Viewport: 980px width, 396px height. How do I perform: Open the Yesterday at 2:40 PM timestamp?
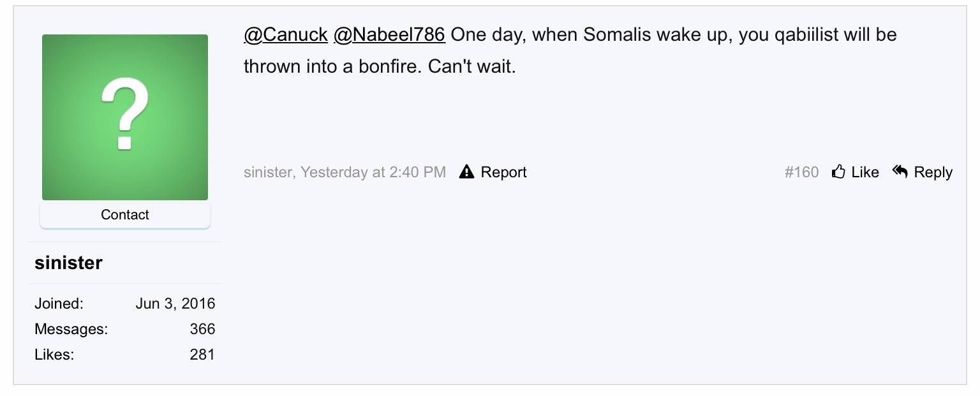[x=373, y=172]
